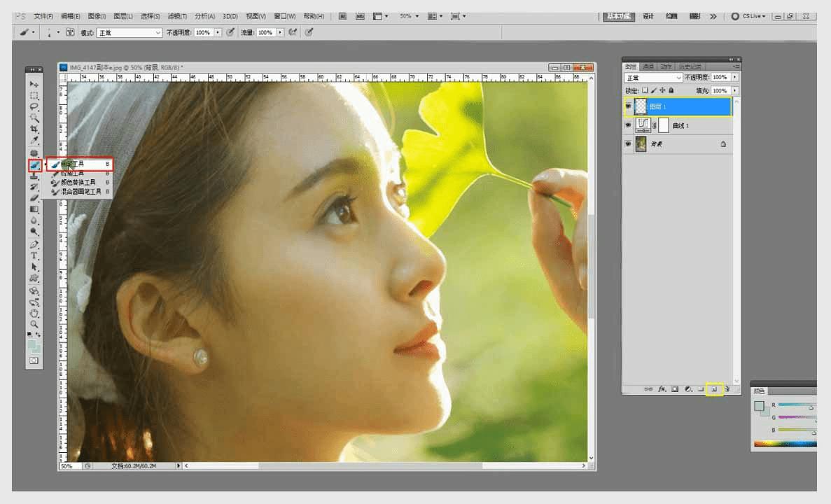Select the Zoom magnifier tool in the toolbox

coord(34,325)
